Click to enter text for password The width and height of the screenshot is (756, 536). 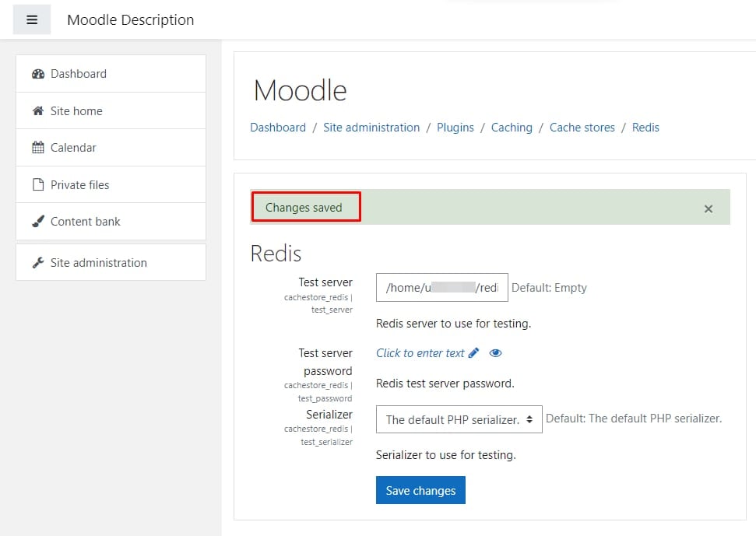point(420,353)
